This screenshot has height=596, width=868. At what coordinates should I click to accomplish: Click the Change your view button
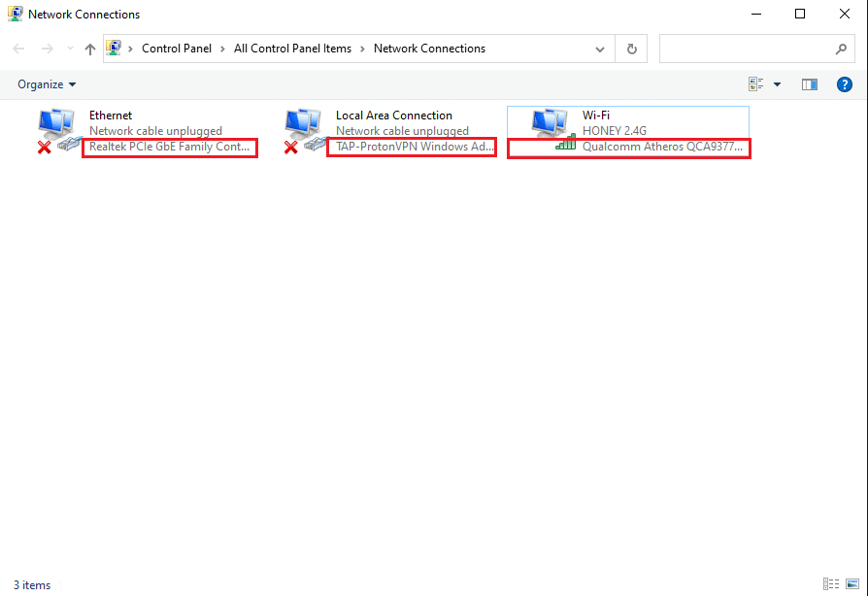(x=756, y=84)
